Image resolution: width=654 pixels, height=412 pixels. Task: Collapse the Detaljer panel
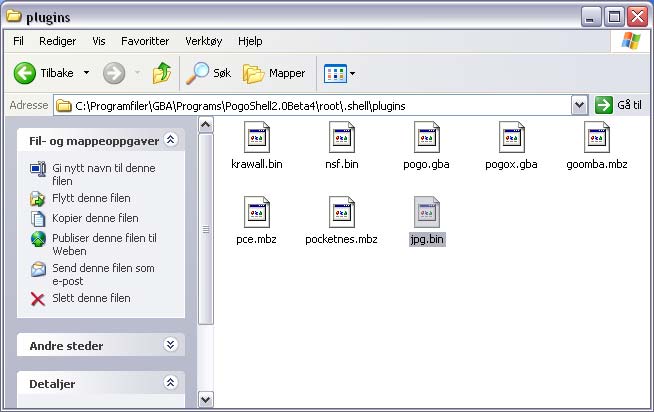pos(170,382)
